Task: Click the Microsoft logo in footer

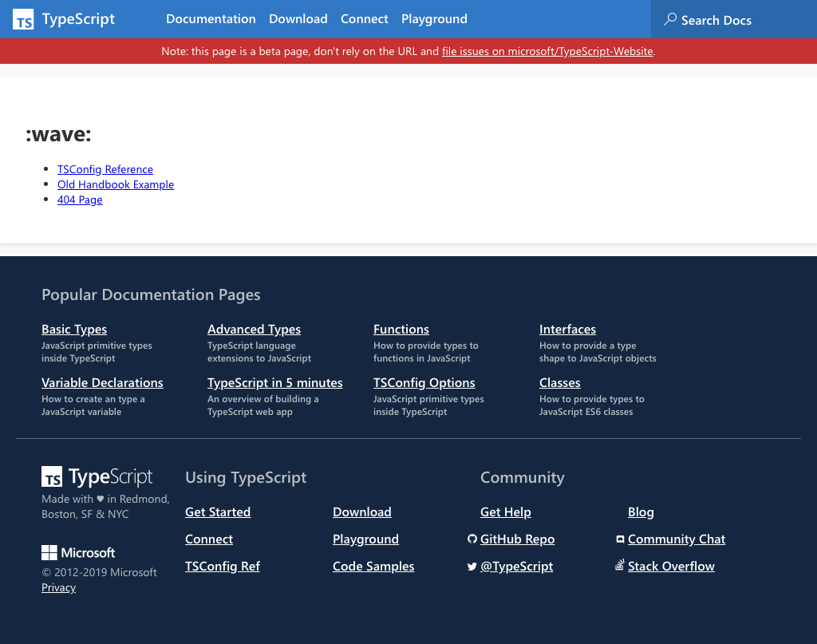Action: 78,552
